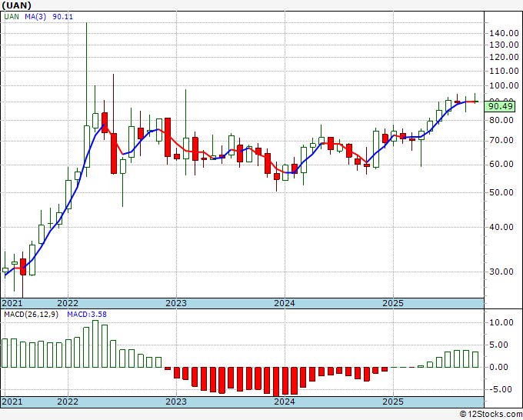Select 2025 on the MACD panel timeline
The width and height of the screenshot is (523, 420).
[x=393, y=402]
